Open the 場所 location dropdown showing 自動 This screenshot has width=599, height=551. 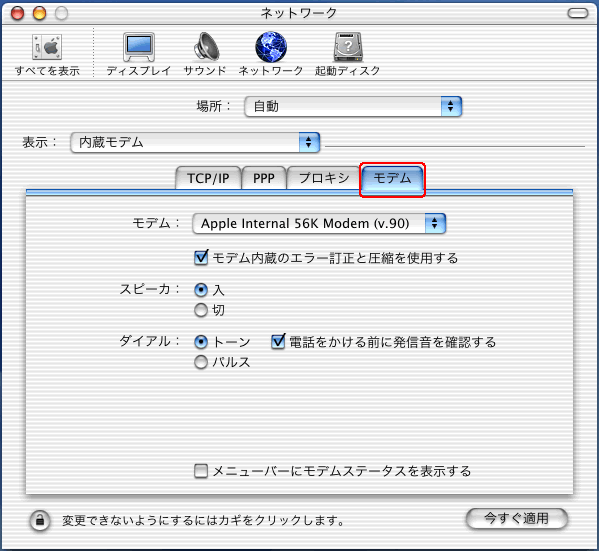(353, 106)
